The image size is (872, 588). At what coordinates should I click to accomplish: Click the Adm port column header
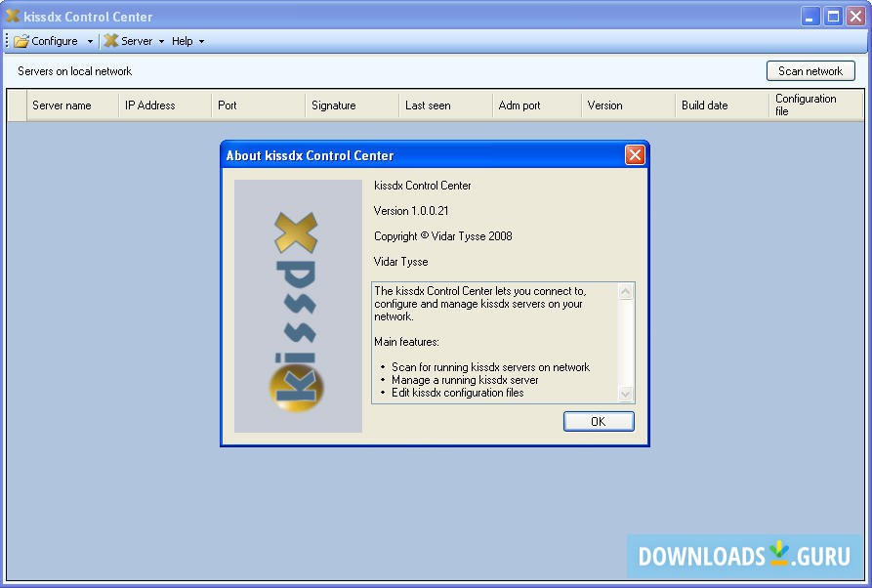click(537, 105)
